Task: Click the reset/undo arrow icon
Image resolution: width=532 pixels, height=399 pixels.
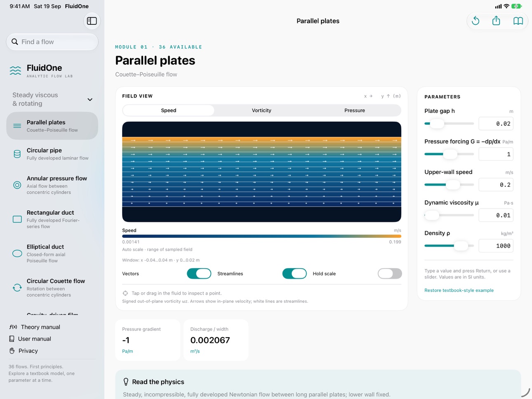Action: pos(476,21)
